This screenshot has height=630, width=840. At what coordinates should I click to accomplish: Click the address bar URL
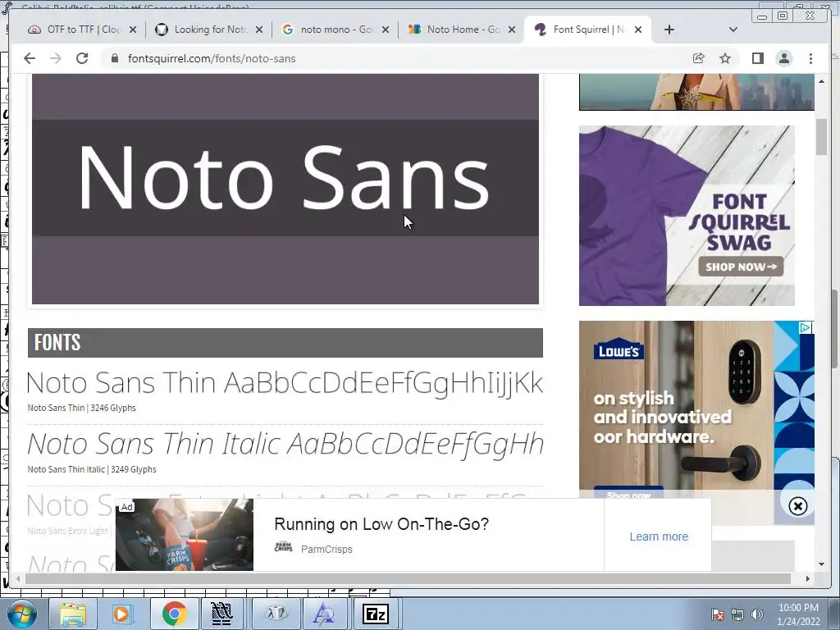tap(212, 58)
